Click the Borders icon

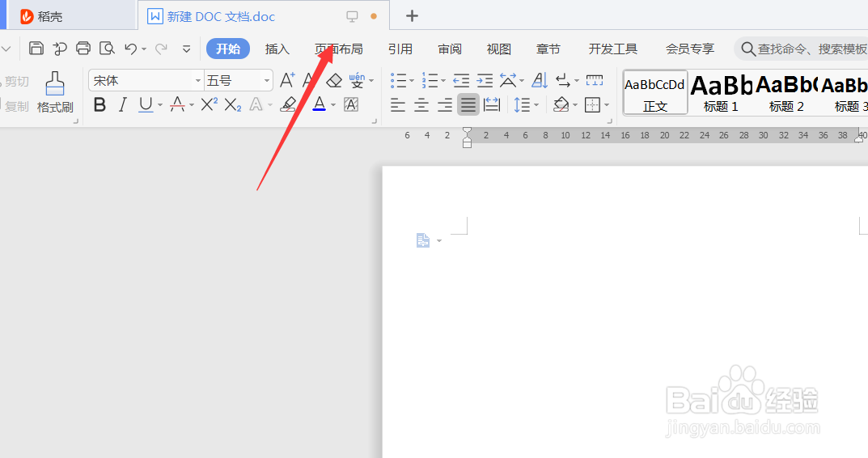(x=592, y=104)
